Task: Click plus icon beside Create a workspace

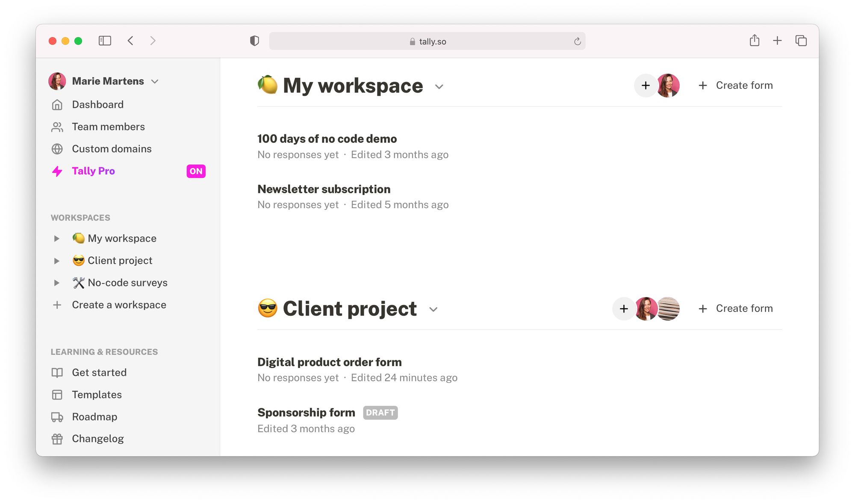Action: pos(57,305)
